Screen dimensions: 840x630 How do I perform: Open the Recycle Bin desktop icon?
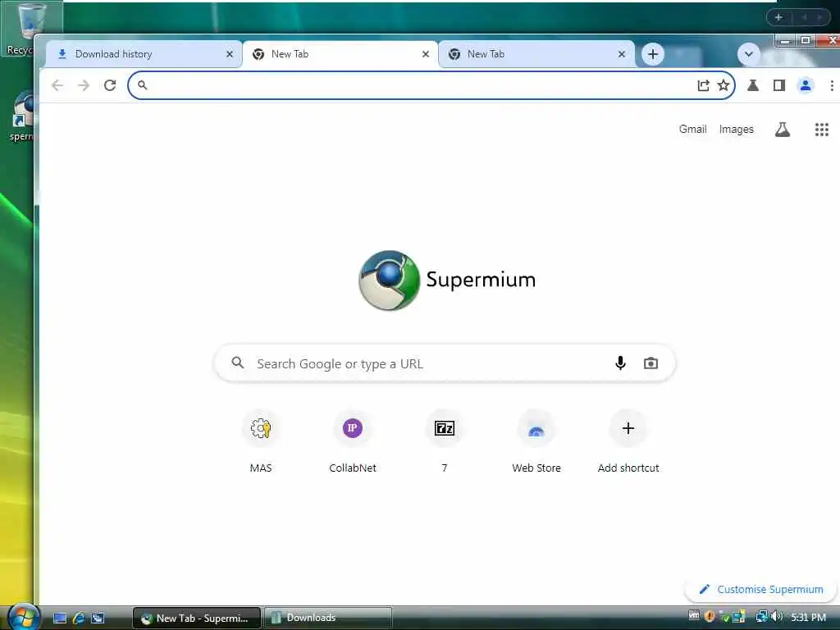(x=30, y=28)
